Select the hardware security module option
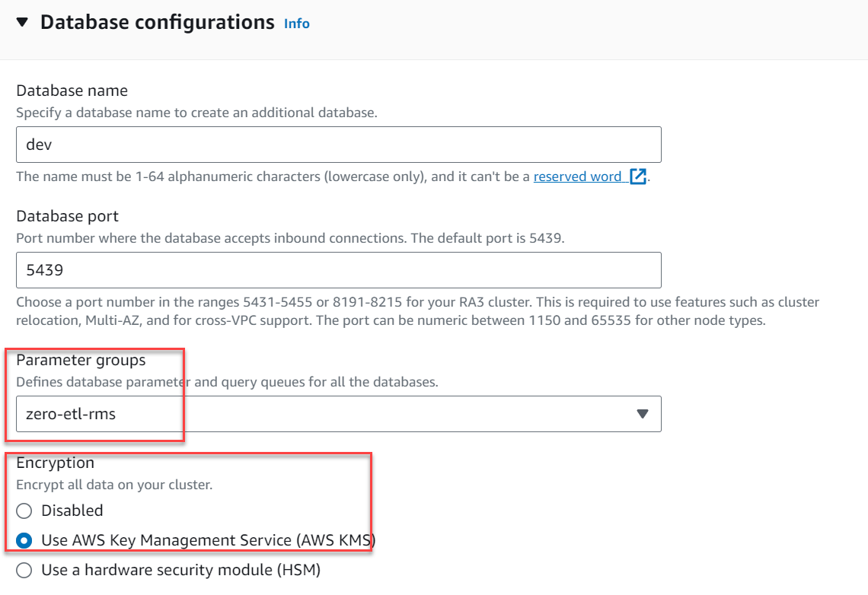Screen dimensions: 868x595 23,569
